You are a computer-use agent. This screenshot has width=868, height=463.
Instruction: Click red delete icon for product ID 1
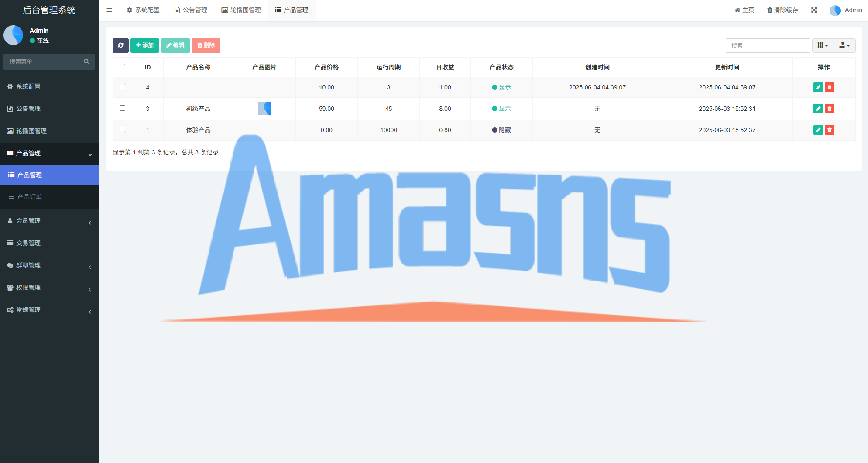point(830,130)
